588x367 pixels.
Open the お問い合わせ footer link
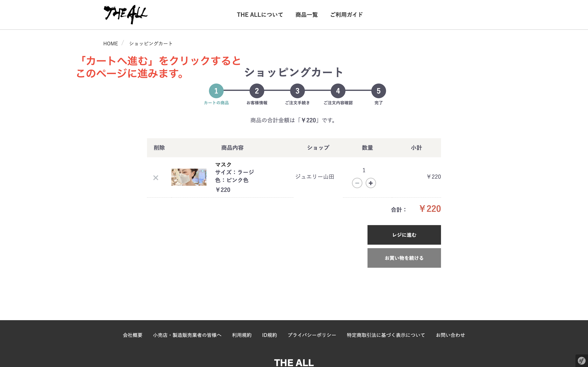click(450, 335)
